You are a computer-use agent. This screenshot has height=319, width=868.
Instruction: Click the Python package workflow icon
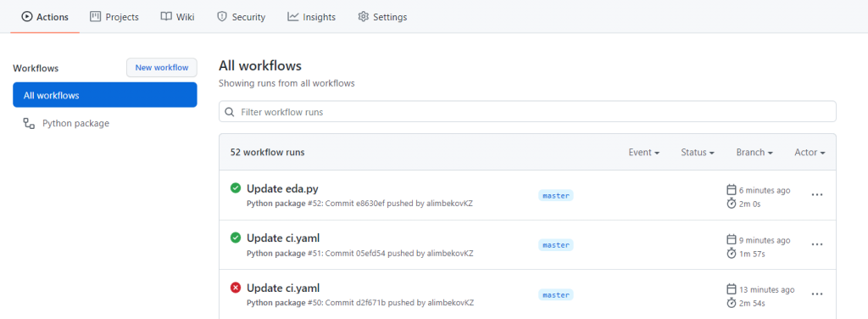[x=29, y=123]
